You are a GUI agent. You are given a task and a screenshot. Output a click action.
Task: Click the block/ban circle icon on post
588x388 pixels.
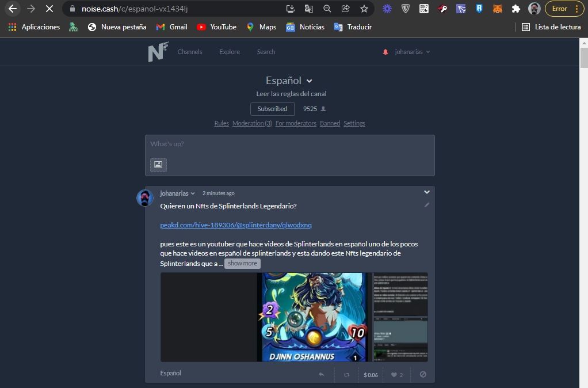[x=423, y=375]
